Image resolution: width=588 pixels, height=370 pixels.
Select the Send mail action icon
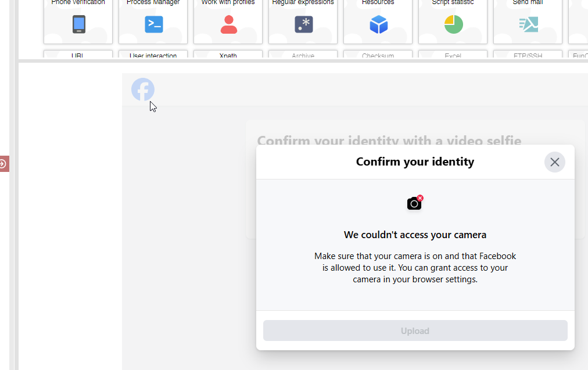tap(528, 24)
